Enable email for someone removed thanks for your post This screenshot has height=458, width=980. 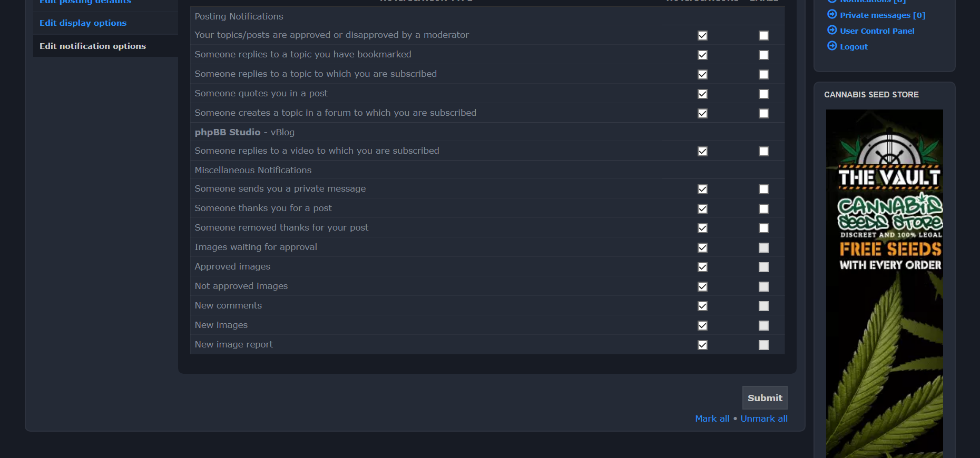coord(763,228)
